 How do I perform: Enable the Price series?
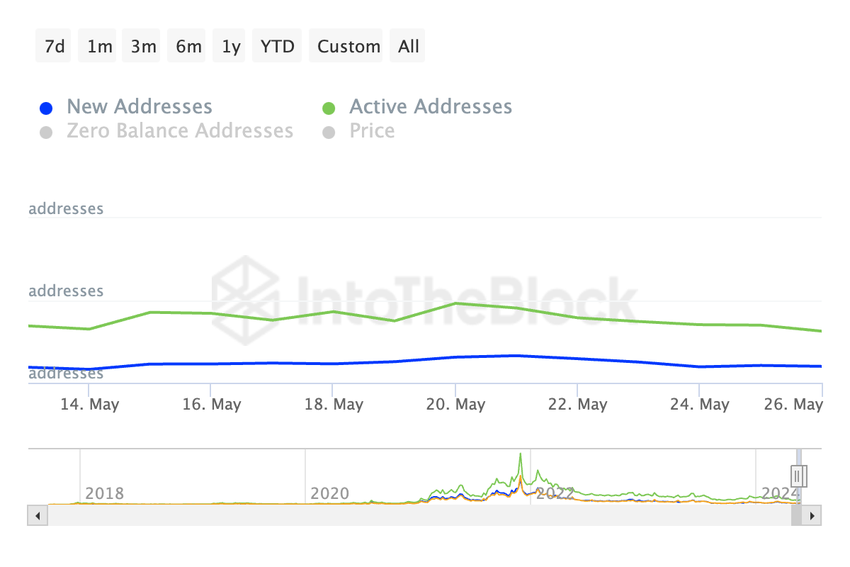[372, 131]
